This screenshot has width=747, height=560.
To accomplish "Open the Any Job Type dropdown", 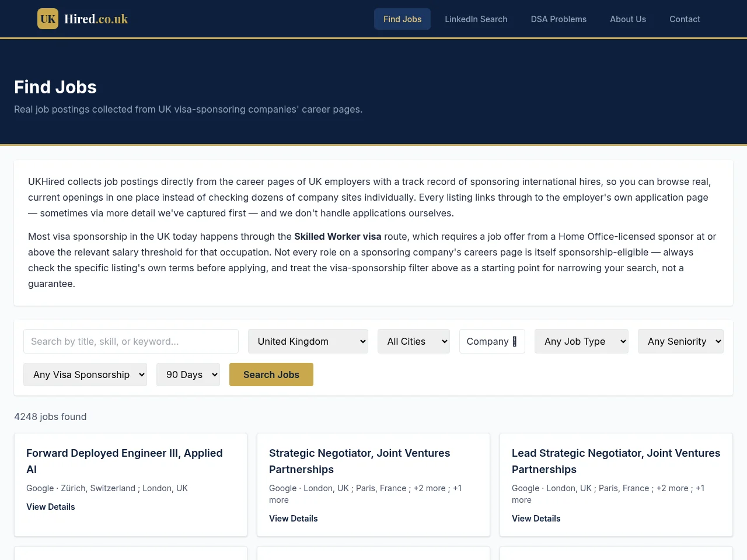I will click(581, 341).
